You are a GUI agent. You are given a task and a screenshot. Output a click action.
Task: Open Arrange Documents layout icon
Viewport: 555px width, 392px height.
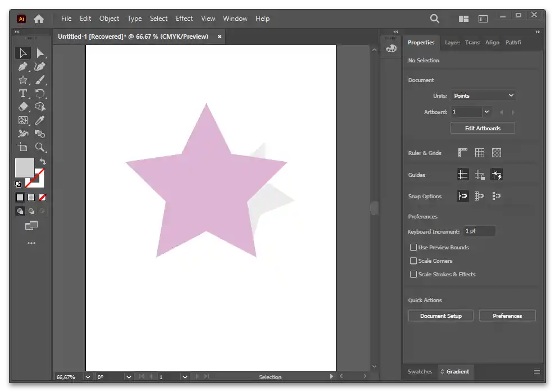(x=463, y=19)
